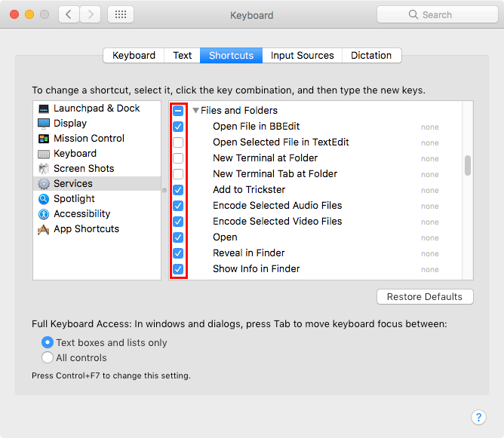Click shortcut 'none' for Open Selected File in TextEdit
504x438 pixels.
tap(430, 143)
